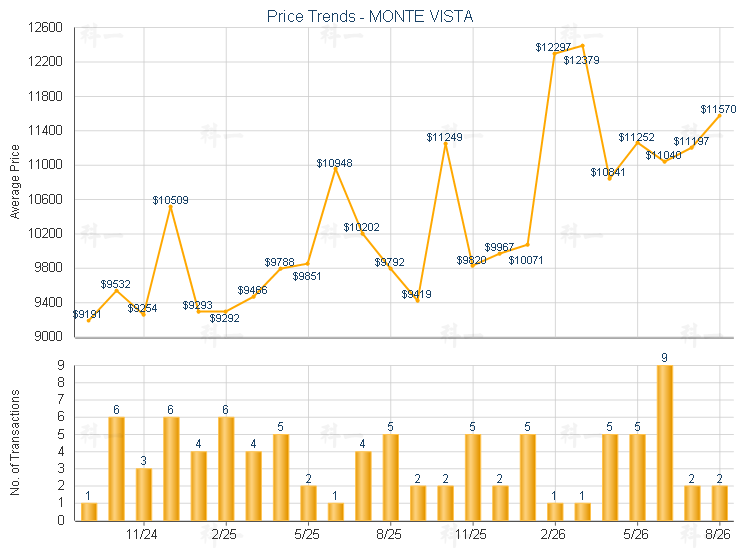
Task: Click the 12600 y-axis value label
Action: 45,27
